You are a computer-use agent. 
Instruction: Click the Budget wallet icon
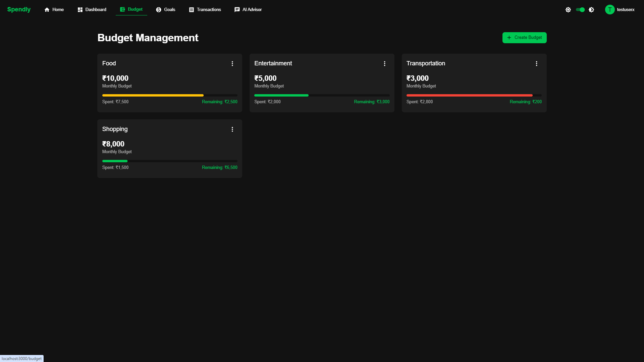[122, 9]
